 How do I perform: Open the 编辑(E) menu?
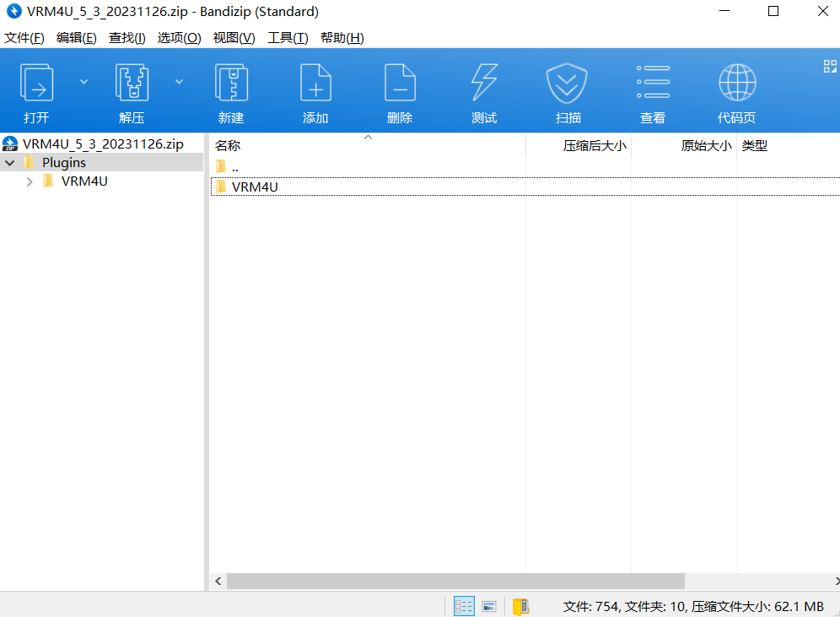tap(77, 37)
